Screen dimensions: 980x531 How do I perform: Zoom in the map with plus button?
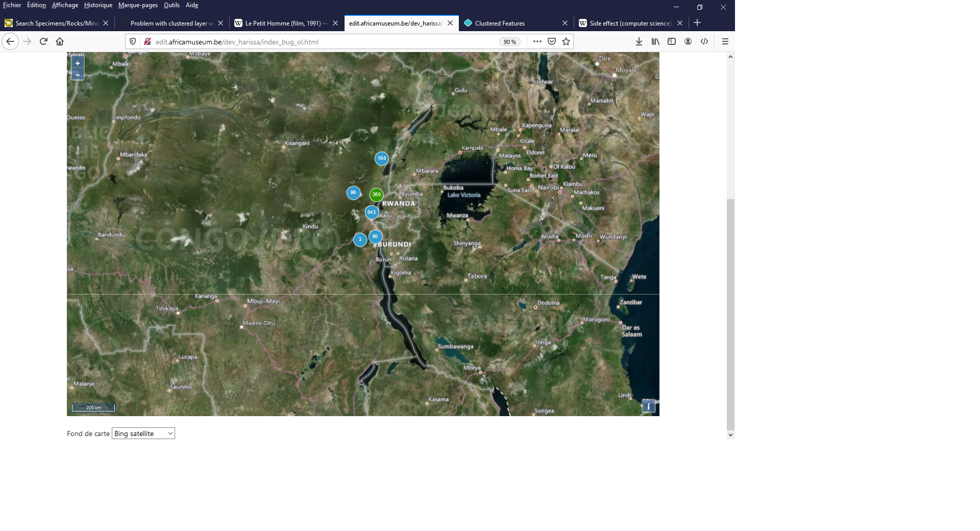pos(78,63)
